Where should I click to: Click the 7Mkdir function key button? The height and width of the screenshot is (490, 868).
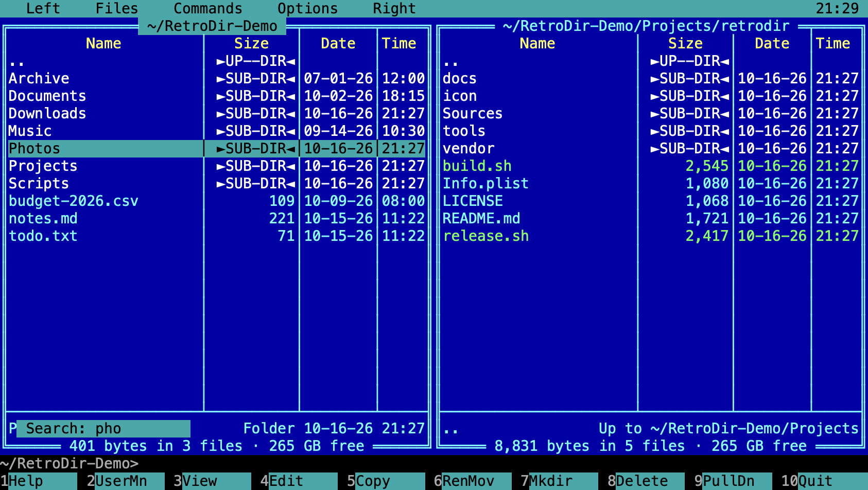pyautogui.click(x=560, y=481)
